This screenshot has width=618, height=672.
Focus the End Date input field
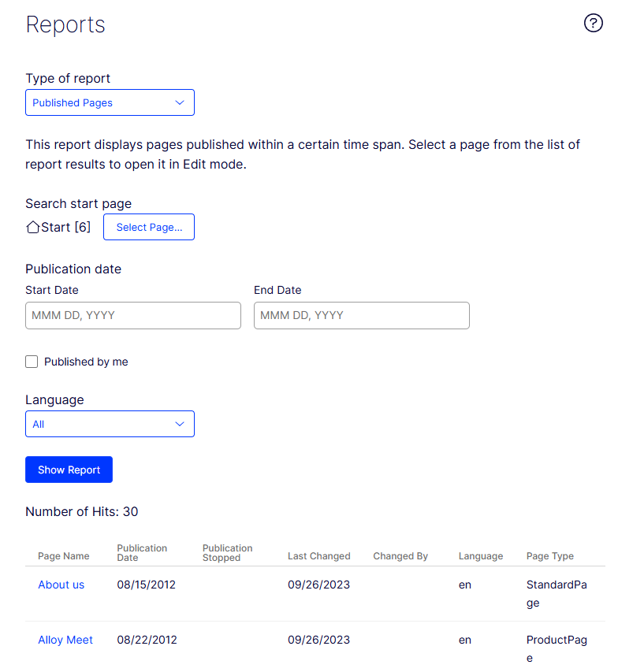tap(362, 315)
